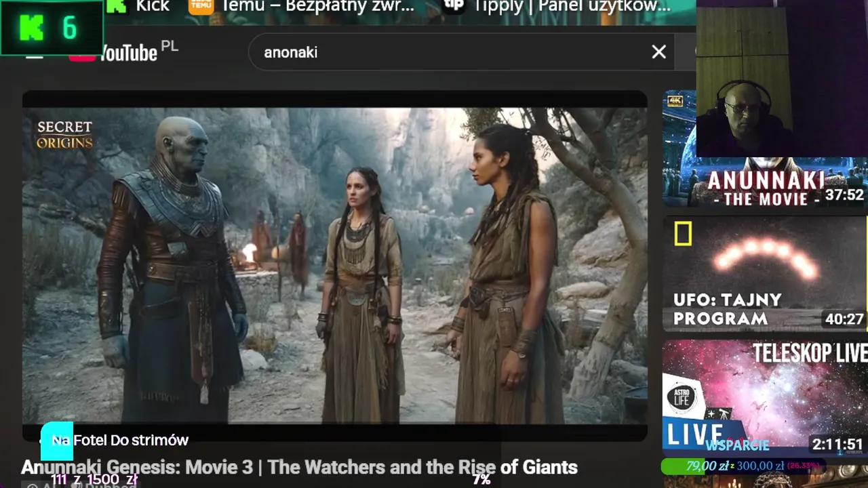Open the Anunnaki The Movie suggested video

[x=764, y=148]
